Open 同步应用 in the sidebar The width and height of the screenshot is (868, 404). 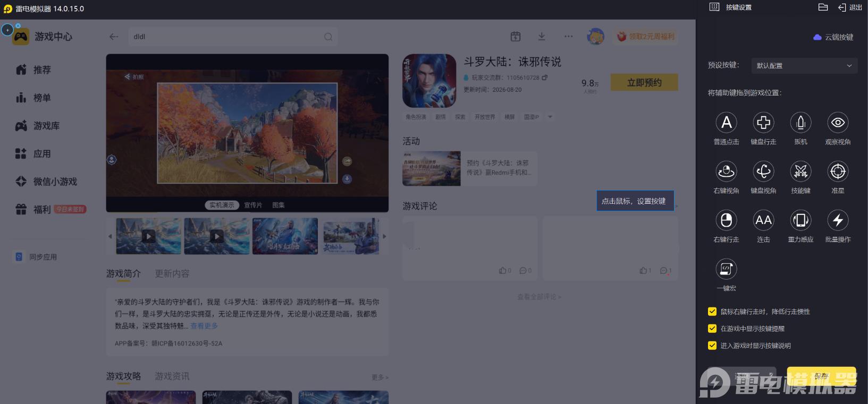pos(36,257)
